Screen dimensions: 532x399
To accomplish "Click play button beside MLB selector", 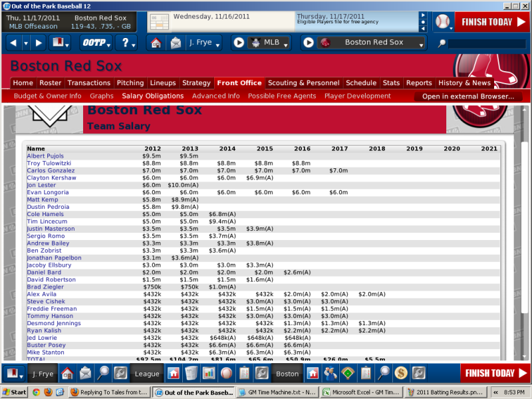I will [x=239, y=43].
